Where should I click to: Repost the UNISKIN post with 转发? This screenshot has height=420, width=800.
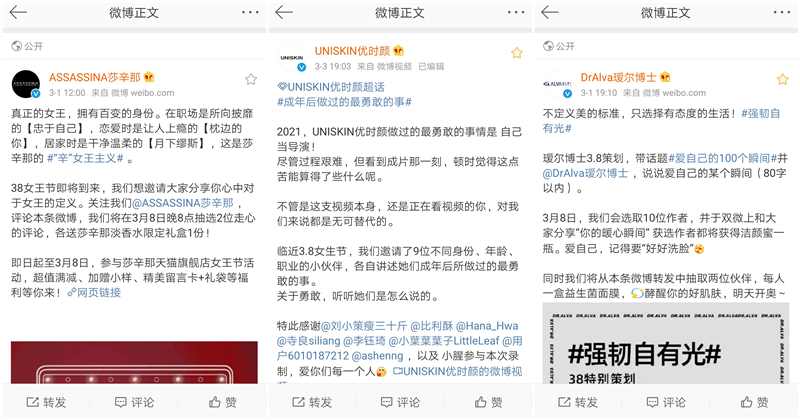pos(312,402)
